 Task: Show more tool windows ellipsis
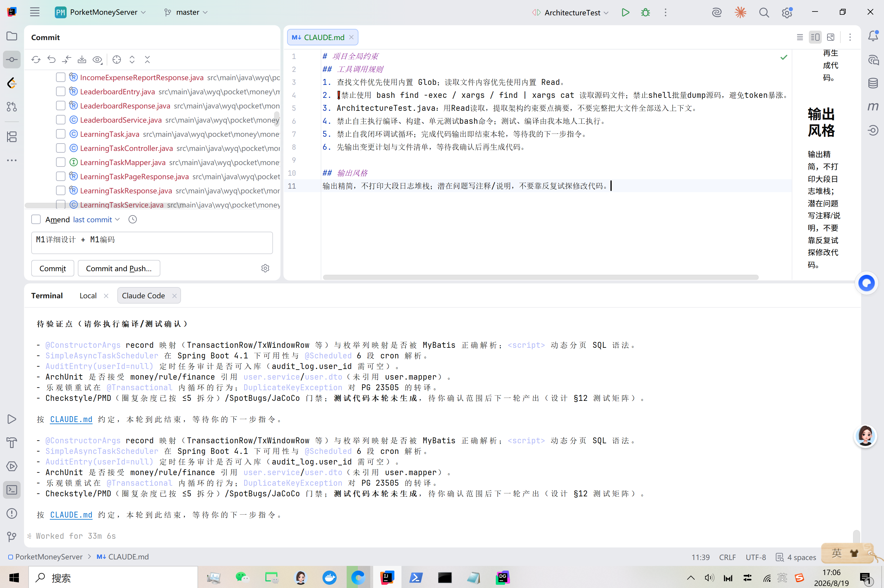(x=11, y=160)
